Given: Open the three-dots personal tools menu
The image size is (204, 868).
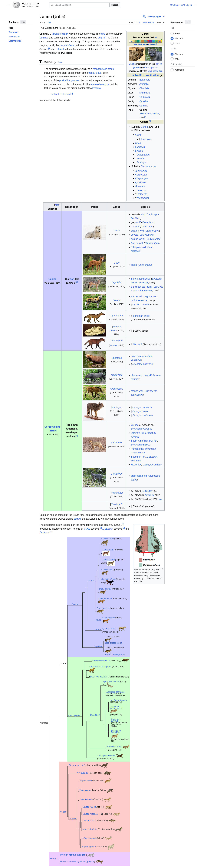Looking at the screenshot, I should coord(195,5).
